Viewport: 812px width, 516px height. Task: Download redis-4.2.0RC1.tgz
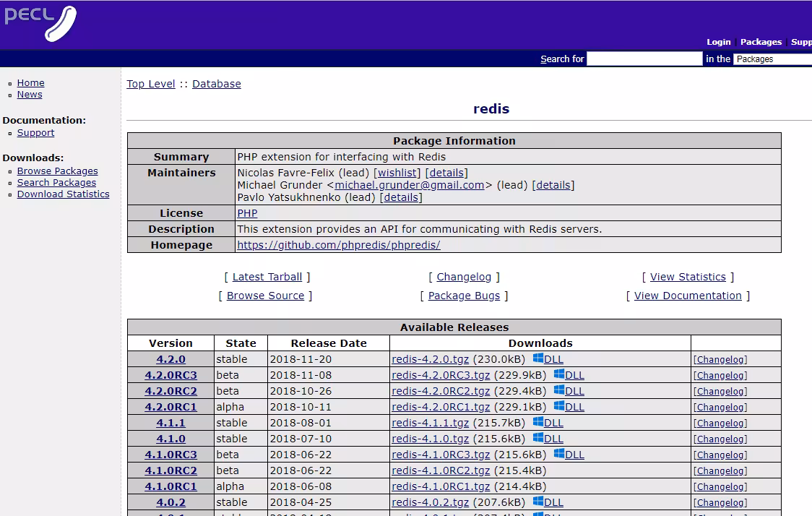tap(441, 407)
